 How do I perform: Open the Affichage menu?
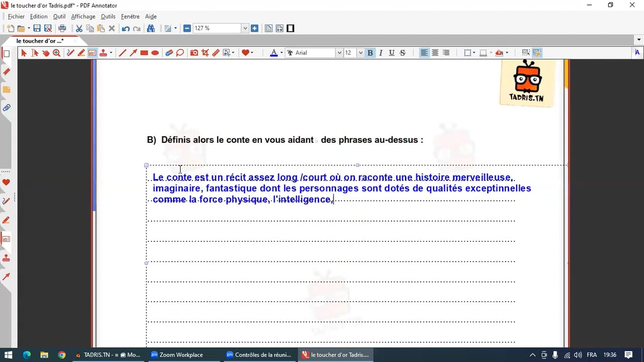83,17
